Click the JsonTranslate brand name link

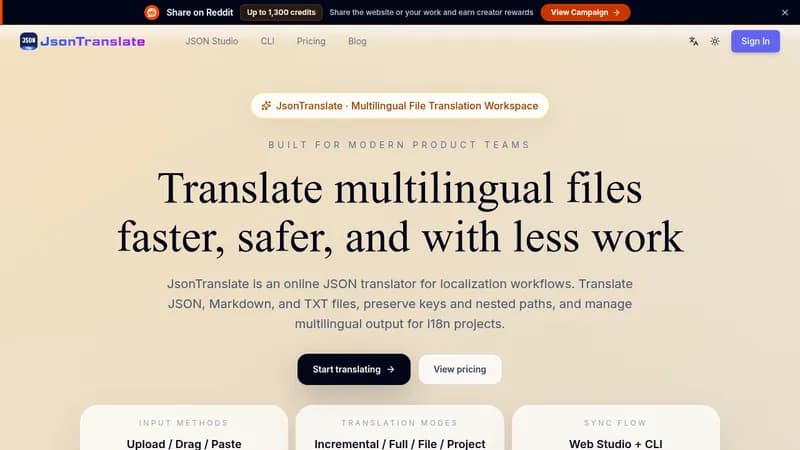tap(92, 41)
